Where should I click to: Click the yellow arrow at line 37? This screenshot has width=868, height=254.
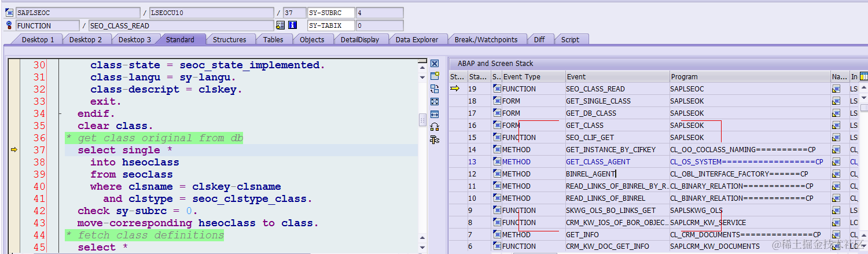coord(14,150)
